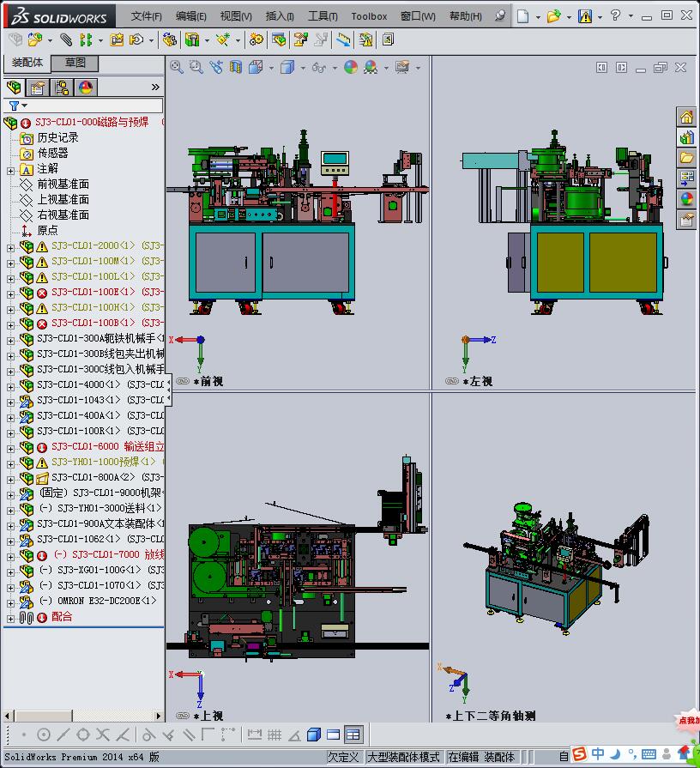Viewport: 700px width, 768px height.
Task: Open the PropertyManager tab icon
Action: click(38, 88)
